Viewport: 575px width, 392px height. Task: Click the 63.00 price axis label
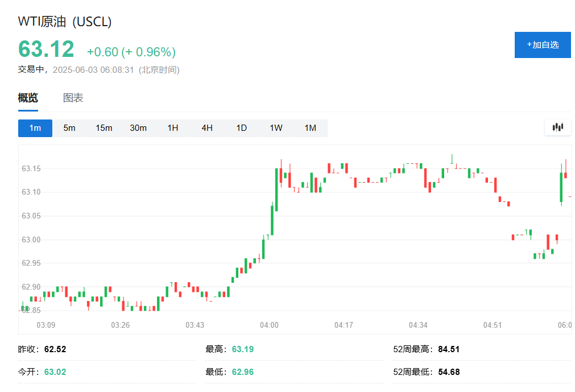[31, 240]
